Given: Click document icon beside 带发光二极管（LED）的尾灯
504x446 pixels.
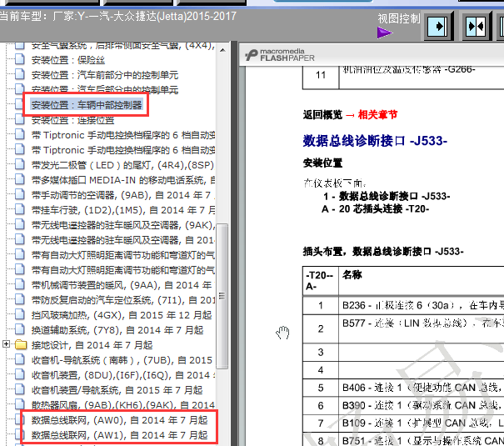Looking at the screenshot, I should (x=20, y=164).
